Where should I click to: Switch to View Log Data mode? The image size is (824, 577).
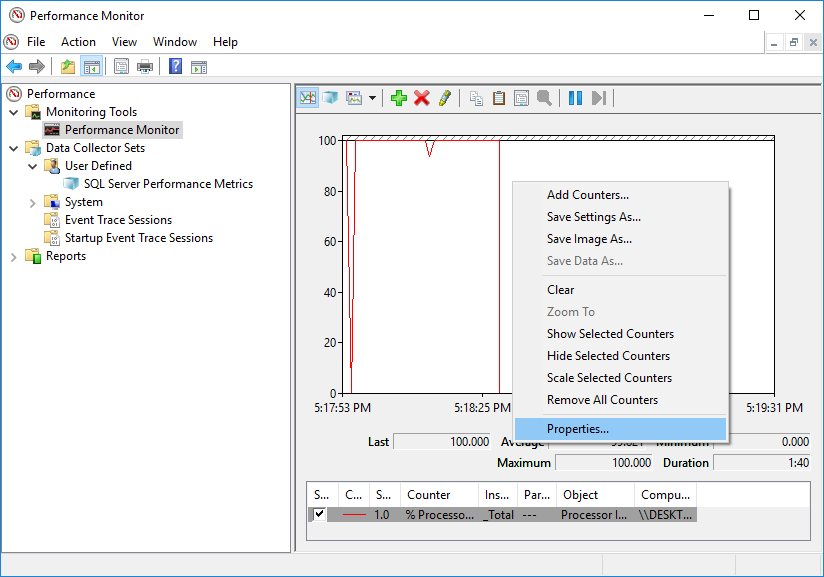[329, 97]
